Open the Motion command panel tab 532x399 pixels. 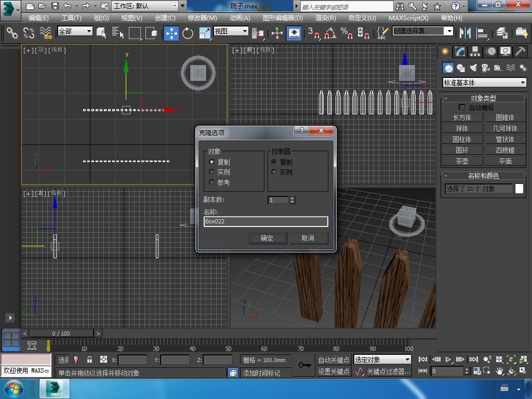[x=490, y=51]
